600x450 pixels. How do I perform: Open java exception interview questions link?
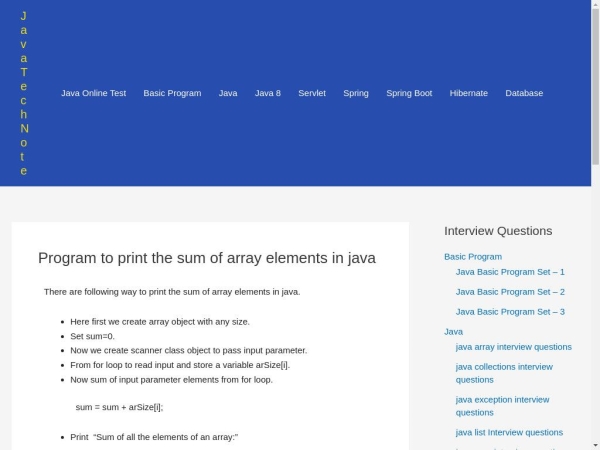point(502,406)
